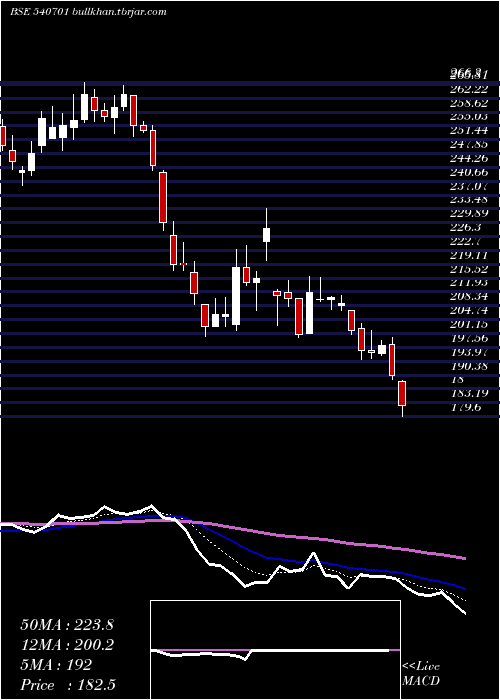Click the 219.11 price axis label
500x700 pixels.
coord(468,255)
